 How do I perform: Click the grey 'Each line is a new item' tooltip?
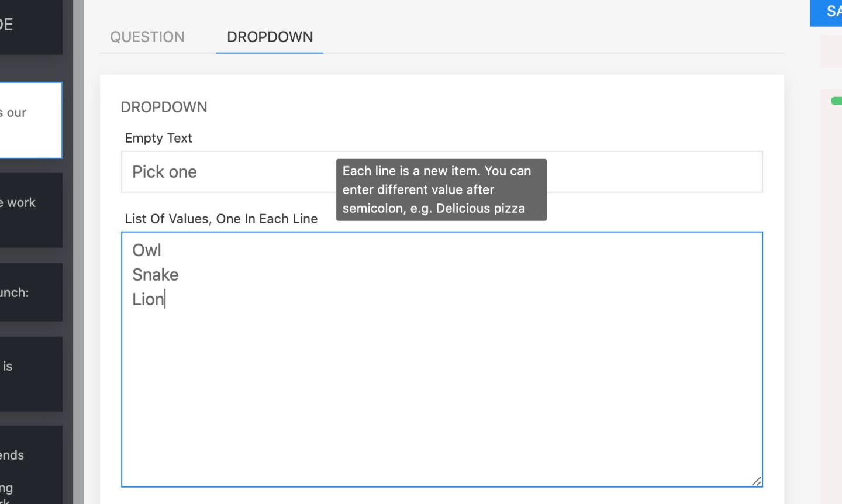(x=441, y=189)
